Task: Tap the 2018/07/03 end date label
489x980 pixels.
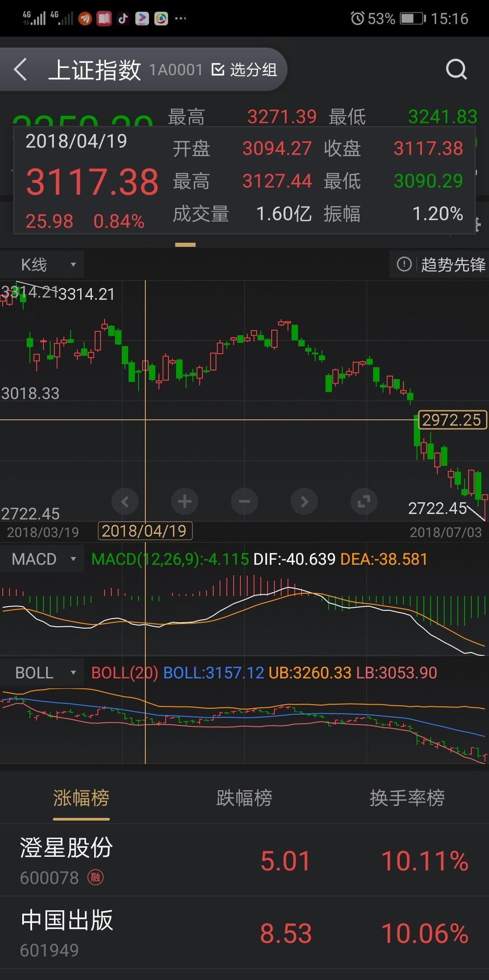Action: 446,532
